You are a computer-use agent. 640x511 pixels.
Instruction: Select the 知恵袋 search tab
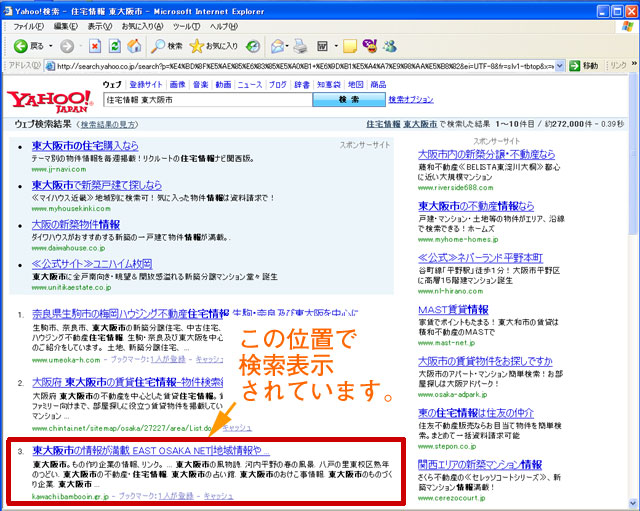click(329, 85)
